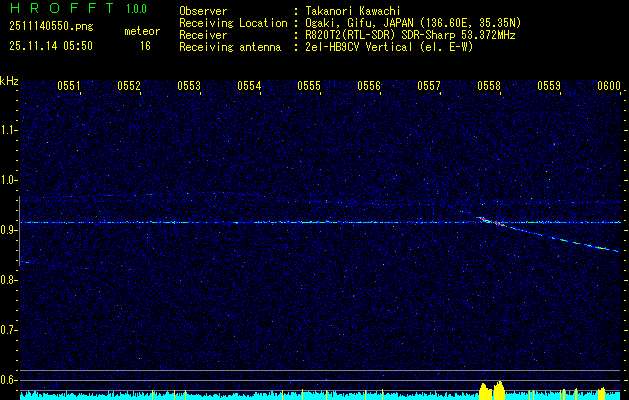Select the 25.11.14 05:50 timestamp
The width and height of the screenshot is (629, 400).
coord(50,46)
